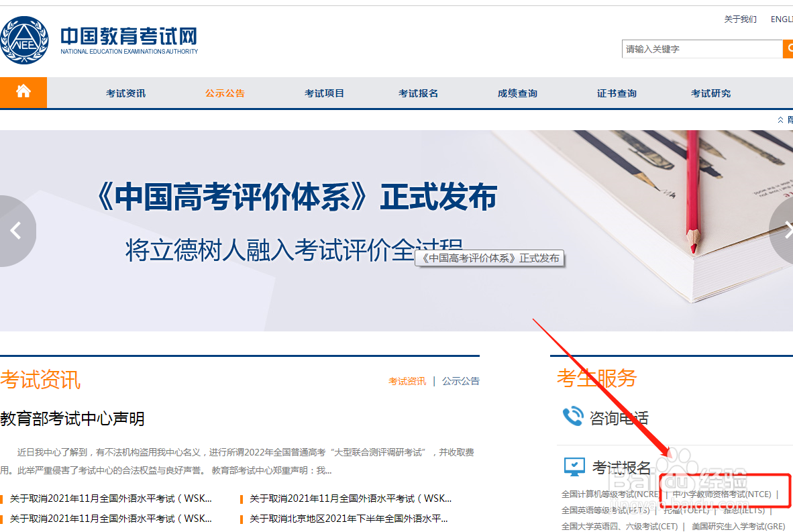
Task: Click the orange search magnifier button
Action: point(789,48)
